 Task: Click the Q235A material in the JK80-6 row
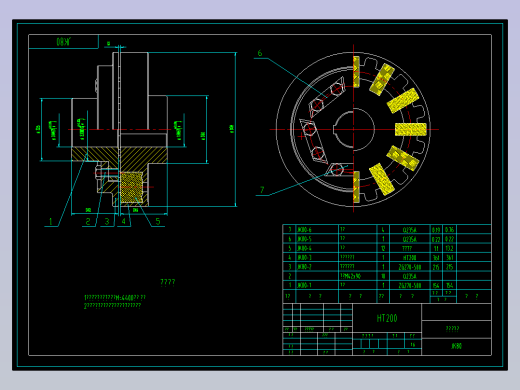coord(409,230)
